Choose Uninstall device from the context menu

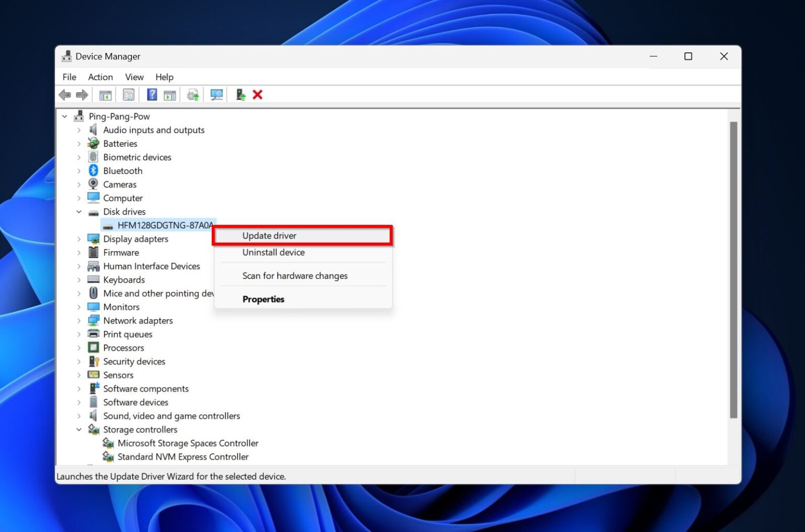(x=273, y=252)
